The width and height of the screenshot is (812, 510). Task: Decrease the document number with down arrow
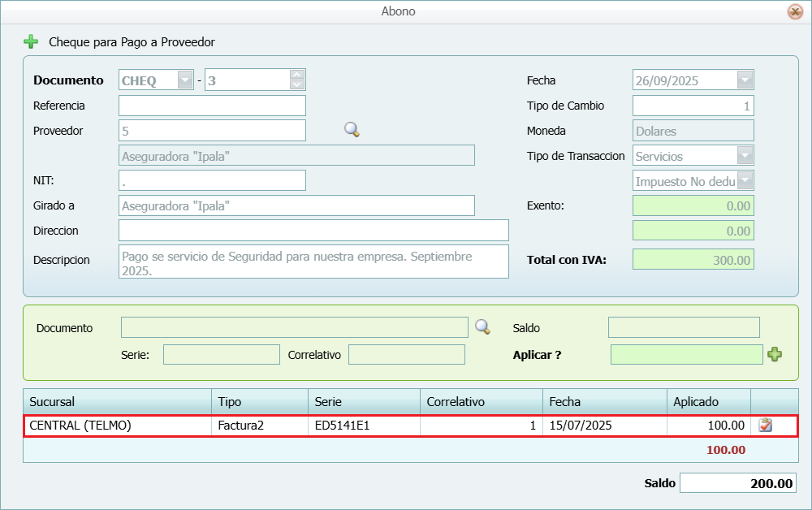297,85
